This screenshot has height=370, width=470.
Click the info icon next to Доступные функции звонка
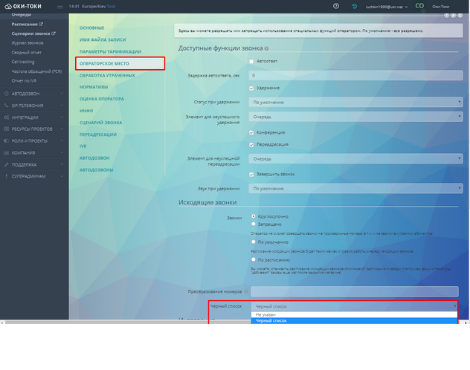point(267,49)
